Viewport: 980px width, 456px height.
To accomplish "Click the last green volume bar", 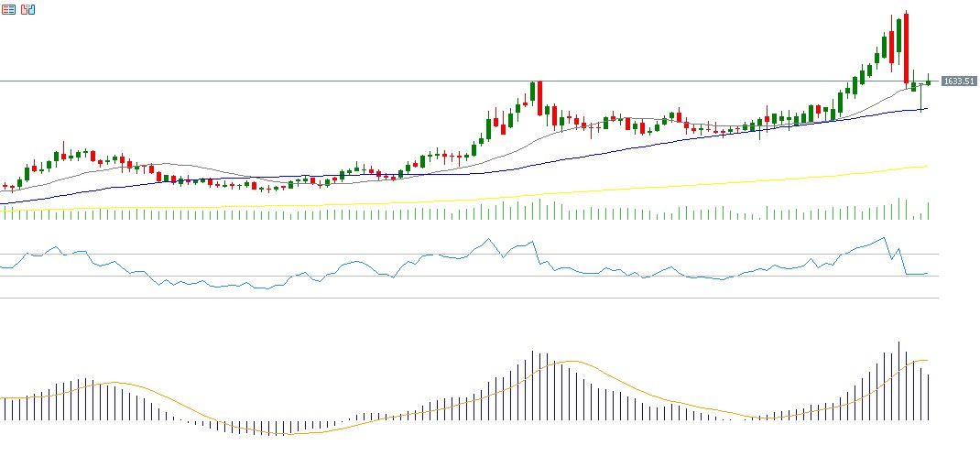I will pos(928,211).
